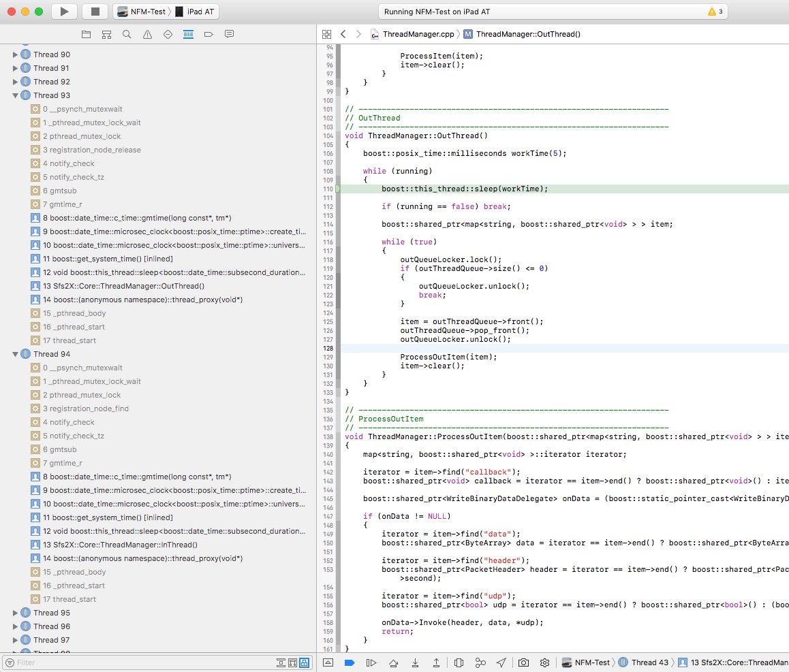Open the Project navigator folder icon

[86, 34]
